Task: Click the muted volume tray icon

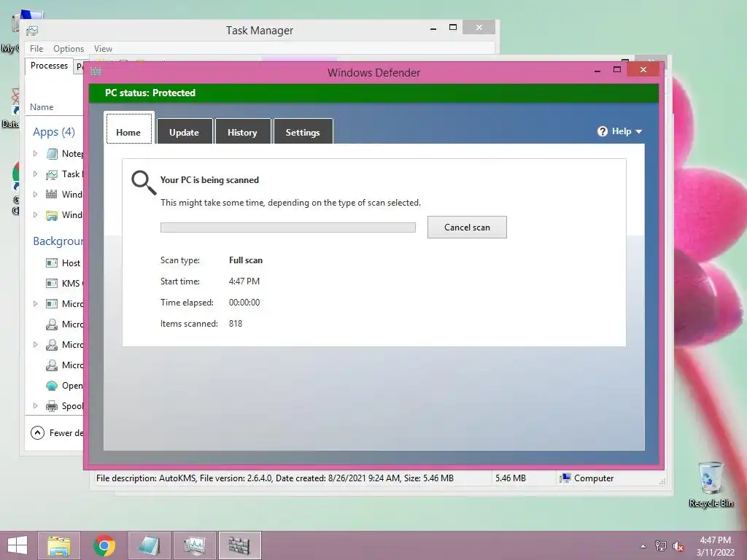Action: [678, 546]
